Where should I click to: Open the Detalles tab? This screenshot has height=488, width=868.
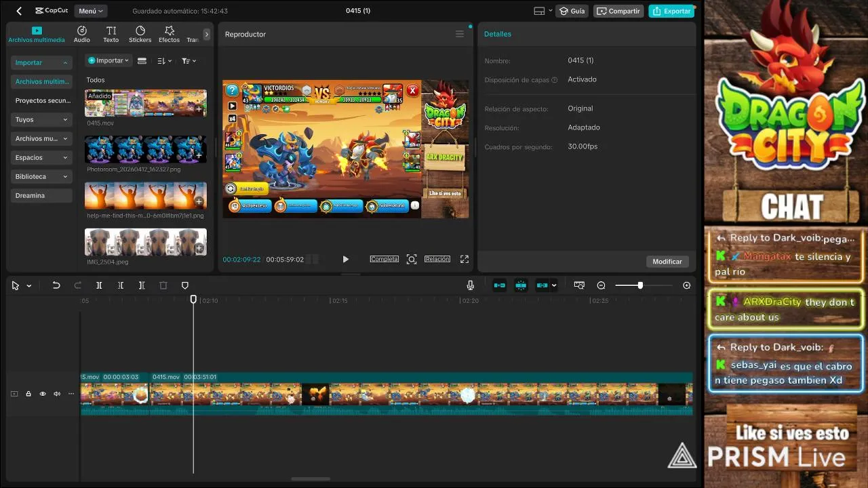coord(498,34)
